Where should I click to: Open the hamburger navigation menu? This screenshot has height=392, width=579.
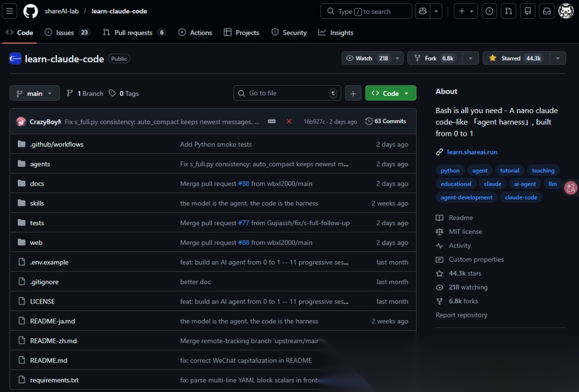coord(10,11)
